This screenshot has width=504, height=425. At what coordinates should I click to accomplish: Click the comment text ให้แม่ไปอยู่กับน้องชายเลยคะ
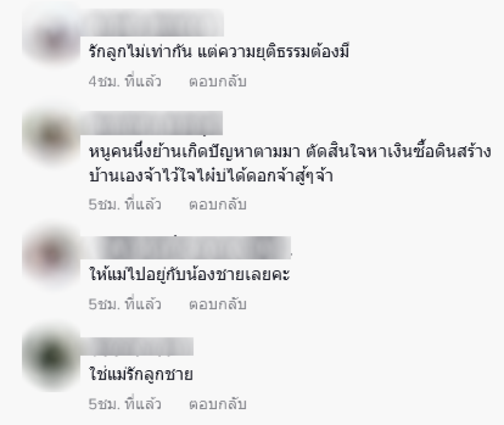[x=190, y=274]
